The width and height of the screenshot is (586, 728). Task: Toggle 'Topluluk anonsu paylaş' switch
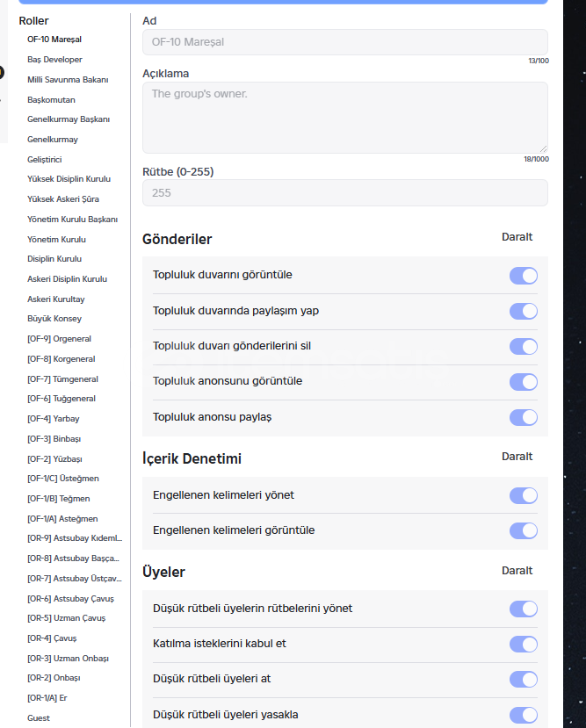click(x=524, y=417)
